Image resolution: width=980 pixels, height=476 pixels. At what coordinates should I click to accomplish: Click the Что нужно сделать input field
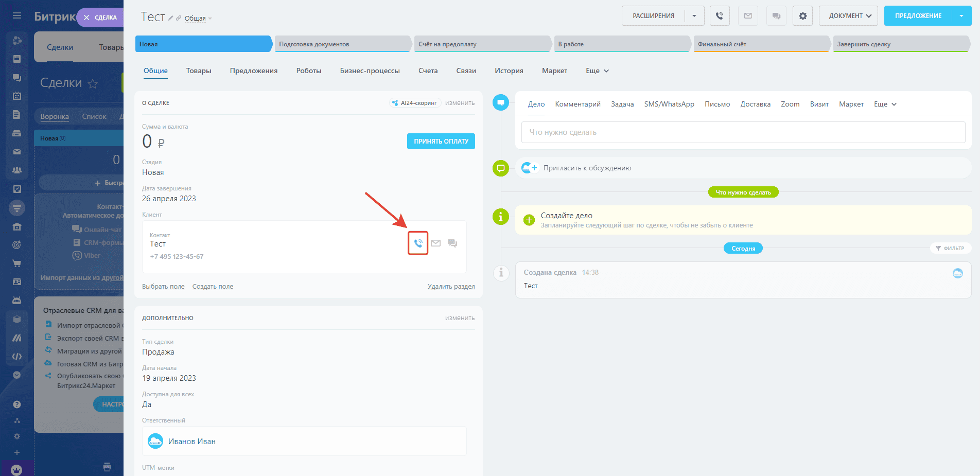click(x=743, y=132)
